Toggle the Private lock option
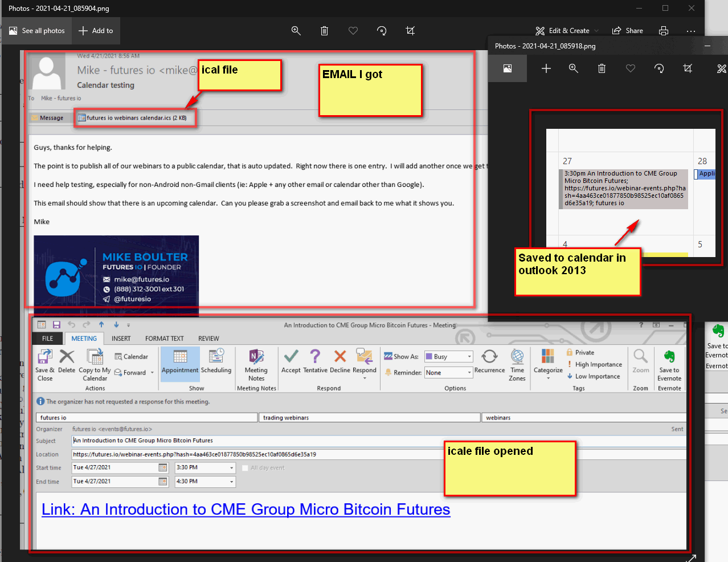This screenshot has height=562, width=728. [x=580, y=353]
